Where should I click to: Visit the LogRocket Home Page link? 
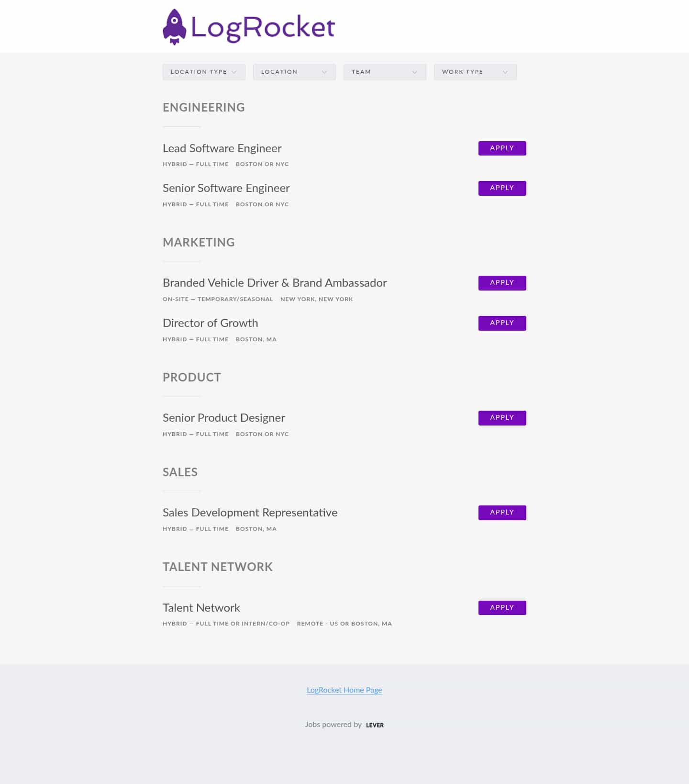coord(344,690)
